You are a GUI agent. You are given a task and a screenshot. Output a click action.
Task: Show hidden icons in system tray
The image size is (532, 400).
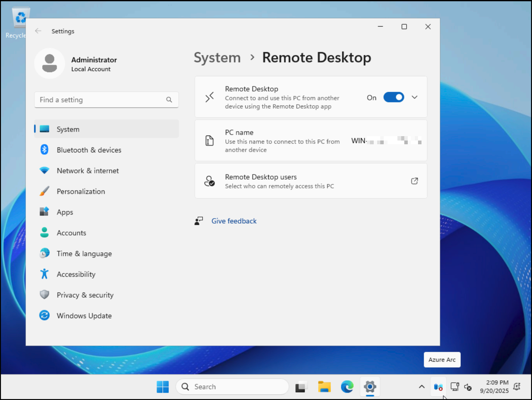(x=421, y=387)
